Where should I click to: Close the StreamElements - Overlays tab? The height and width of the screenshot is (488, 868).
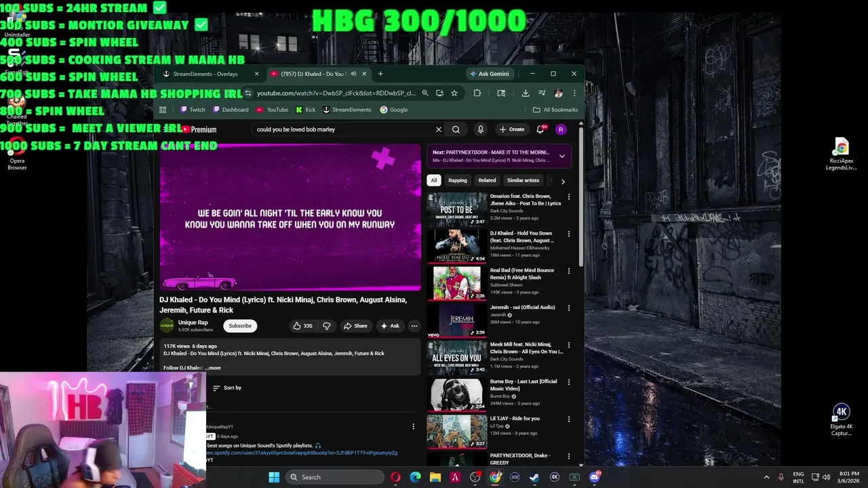pyautogui.click(x=256, y=74)
